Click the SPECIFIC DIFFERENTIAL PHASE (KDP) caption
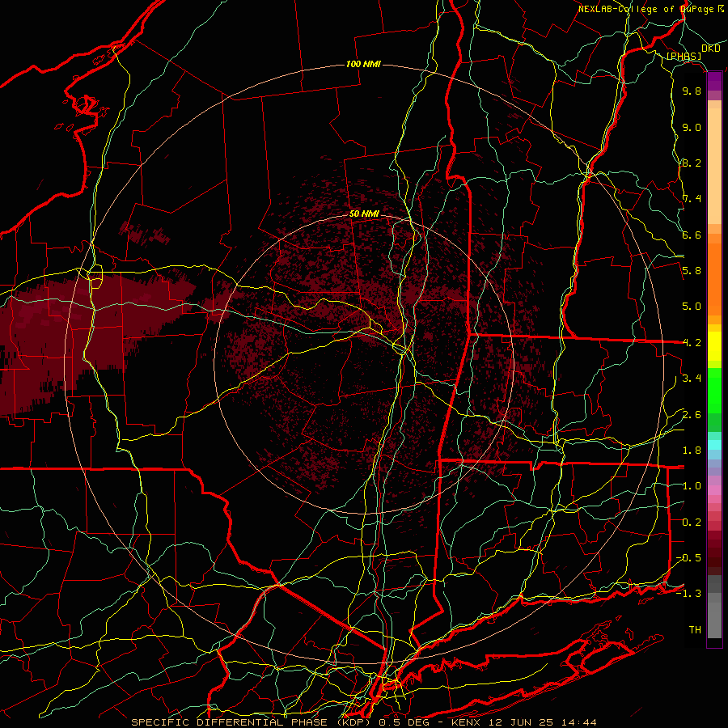Screen dimensions: 728x728 coord(252,722)
